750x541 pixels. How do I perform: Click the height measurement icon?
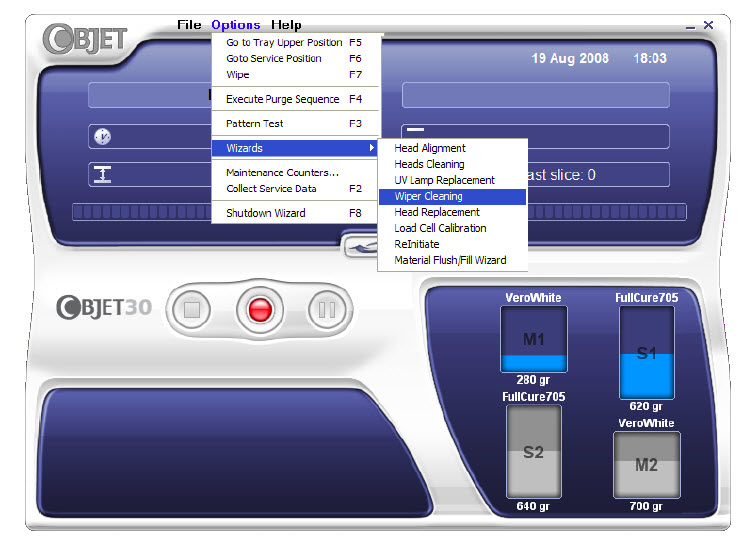point(102,174)
